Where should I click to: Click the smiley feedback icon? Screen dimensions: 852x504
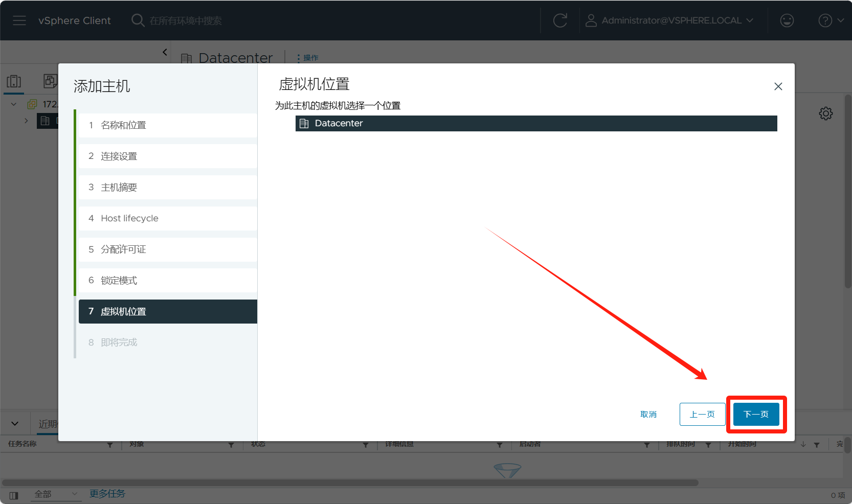787,20
